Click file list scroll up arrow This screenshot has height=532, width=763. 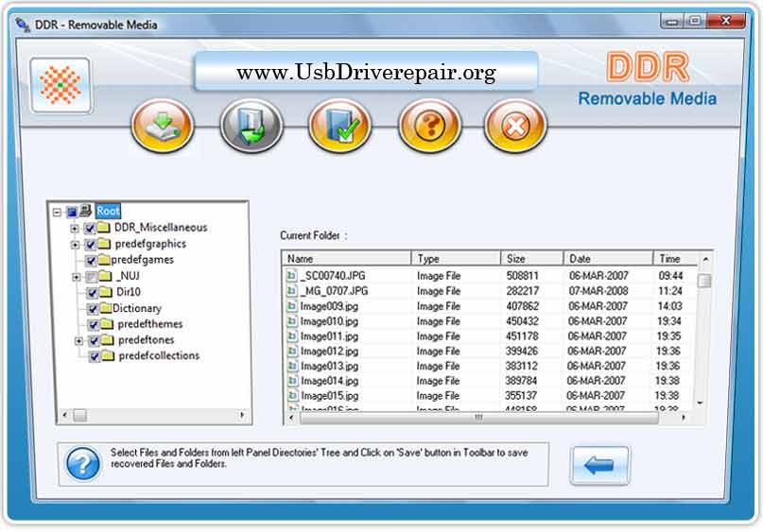pyautogui.click(x=705, y=259)
